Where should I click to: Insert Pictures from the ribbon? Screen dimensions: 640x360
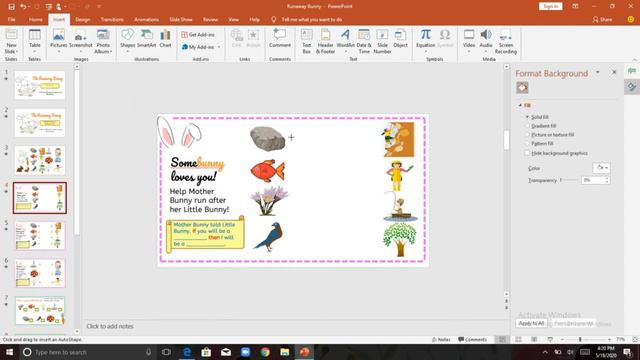(58, 41)
